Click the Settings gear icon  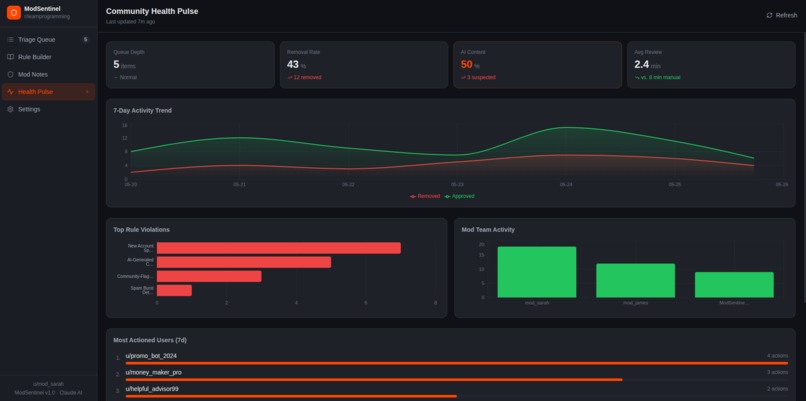[x=10, y=110]
